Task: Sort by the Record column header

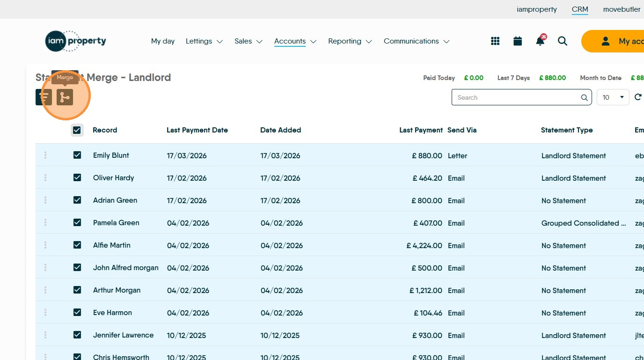Action: point(105,130)
